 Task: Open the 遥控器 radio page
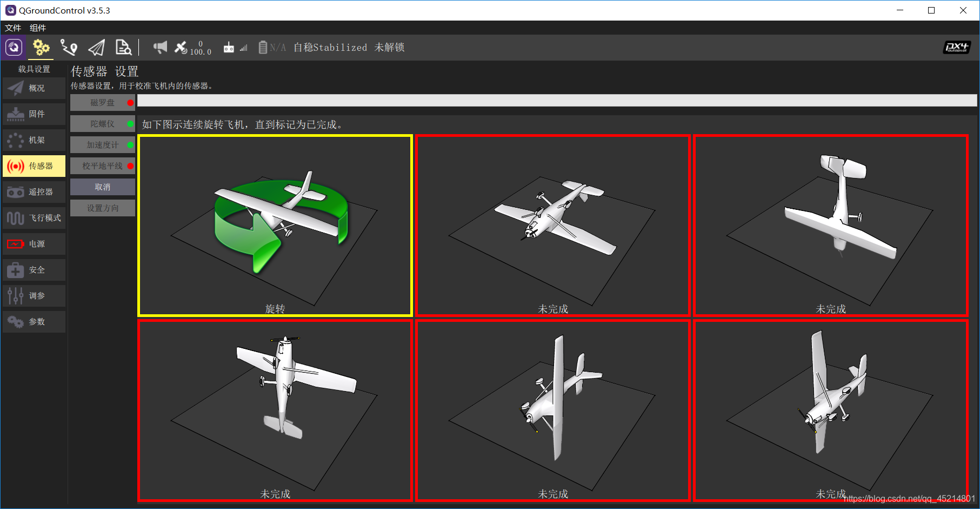click(34, 192)
